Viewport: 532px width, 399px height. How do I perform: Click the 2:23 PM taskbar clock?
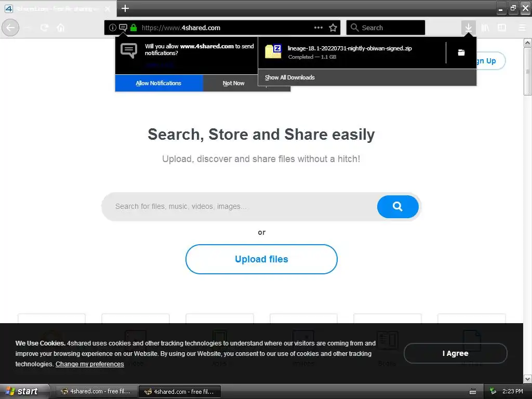[513, 391]
